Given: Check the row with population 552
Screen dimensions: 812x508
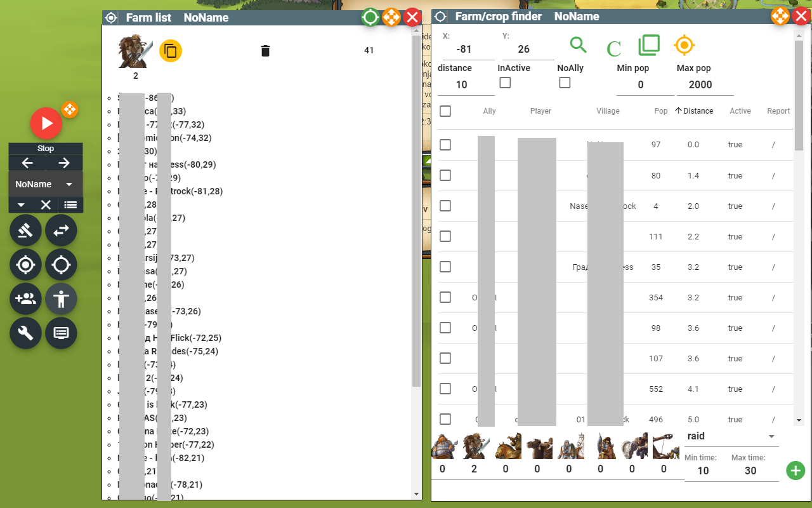Looking at the screenshot, I should point(445,389).
